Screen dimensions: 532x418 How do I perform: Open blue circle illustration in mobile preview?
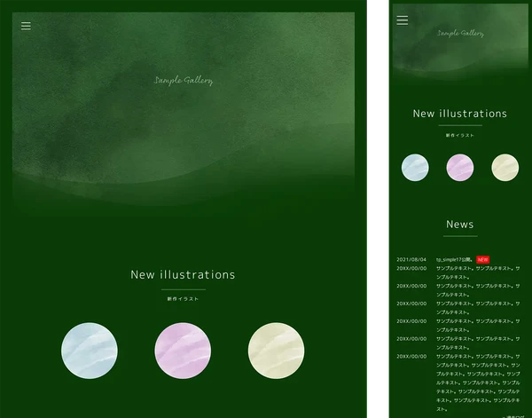click(x=415, y=168)
